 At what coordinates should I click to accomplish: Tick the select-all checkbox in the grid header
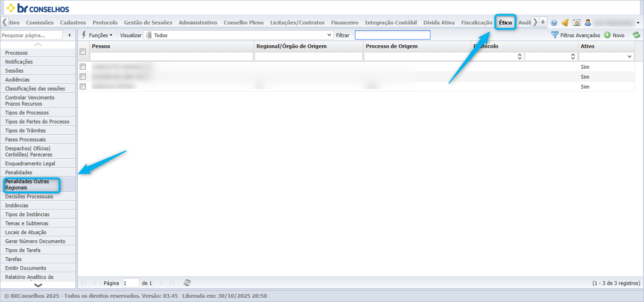(83, 51)
